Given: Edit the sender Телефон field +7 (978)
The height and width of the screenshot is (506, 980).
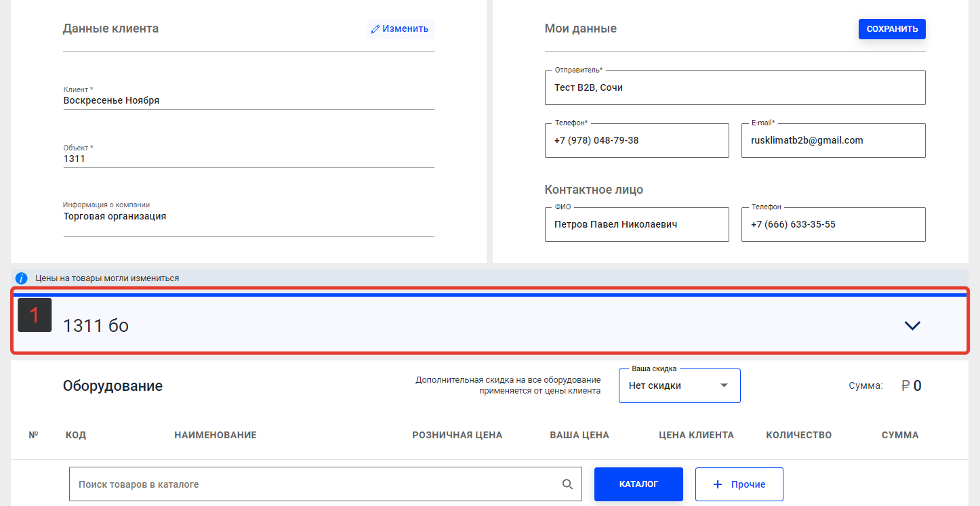Looking at the screenshot, I should 637,140.
